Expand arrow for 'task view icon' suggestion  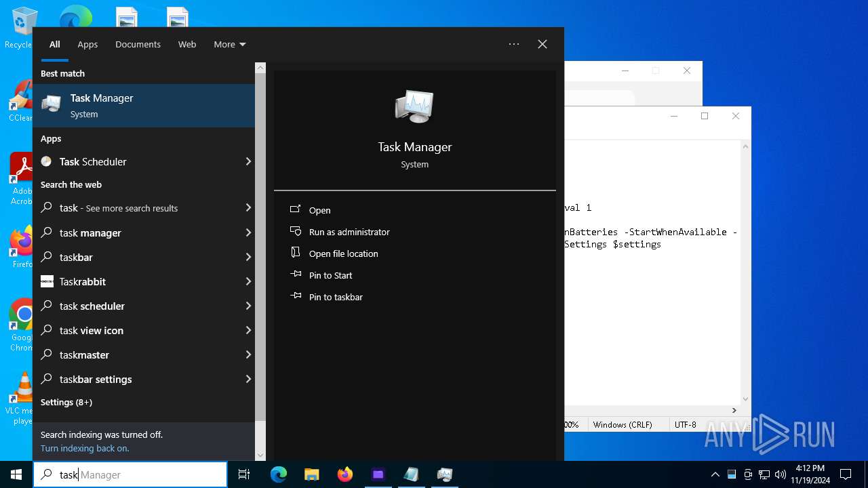pos(248,330)
